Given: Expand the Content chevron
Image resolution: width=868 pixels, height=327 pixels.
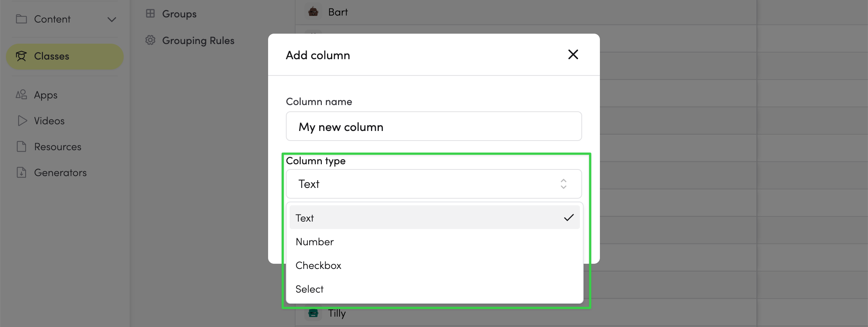Looking at the screenshot, I should [x=111, y=19].
